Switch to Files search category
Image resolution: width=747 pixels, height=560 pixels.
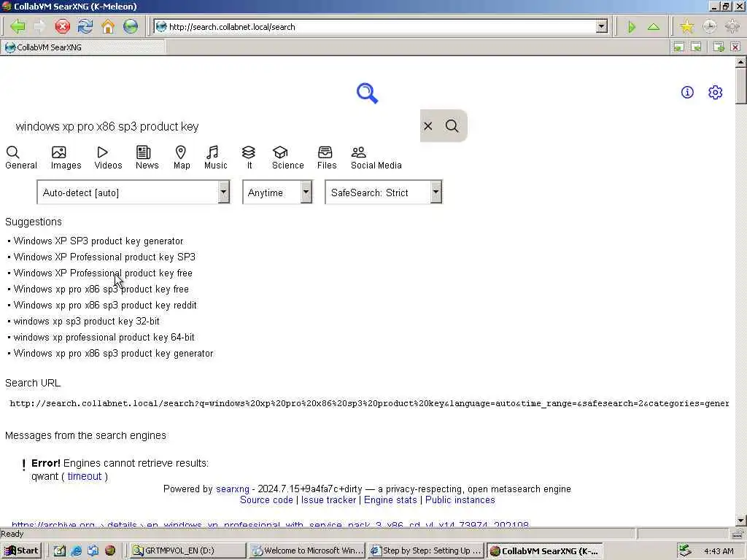pyautogui.click(x=327, y=157)
